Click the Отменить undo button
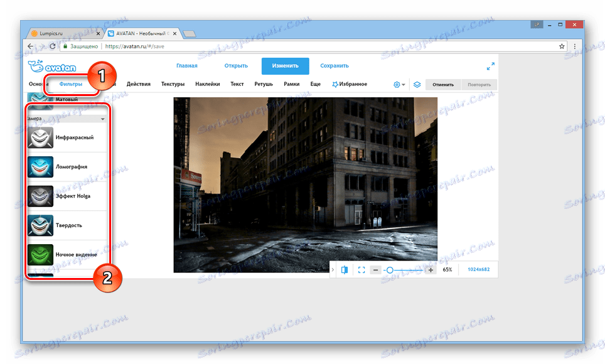 [x=443, y=85]
